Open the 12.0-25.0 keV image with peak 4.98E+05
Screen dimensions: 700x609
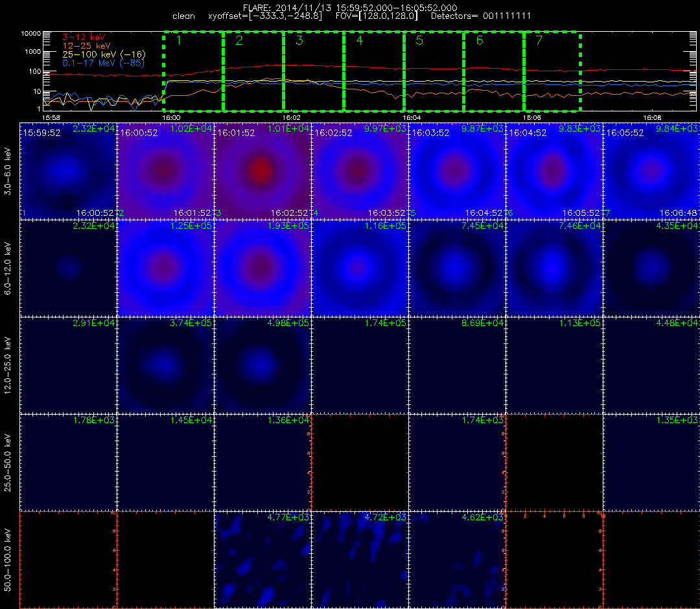[262, 366]
